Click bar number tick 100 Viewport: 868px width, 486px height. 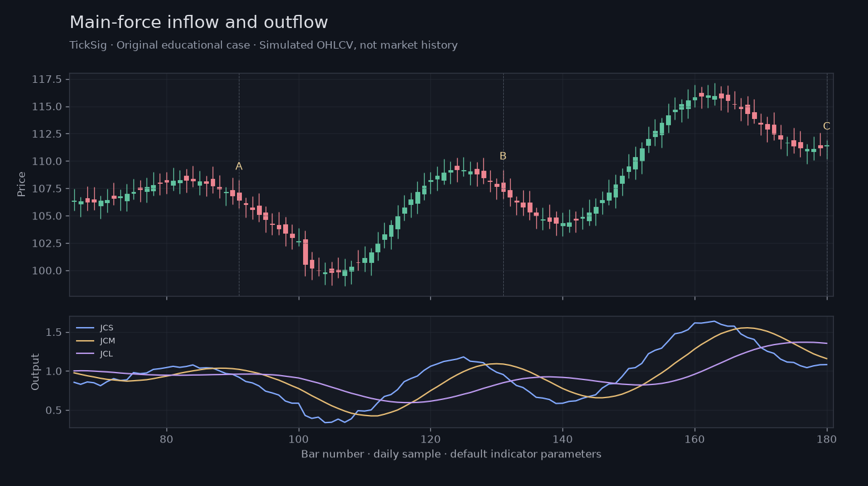[x=299, y=438]
